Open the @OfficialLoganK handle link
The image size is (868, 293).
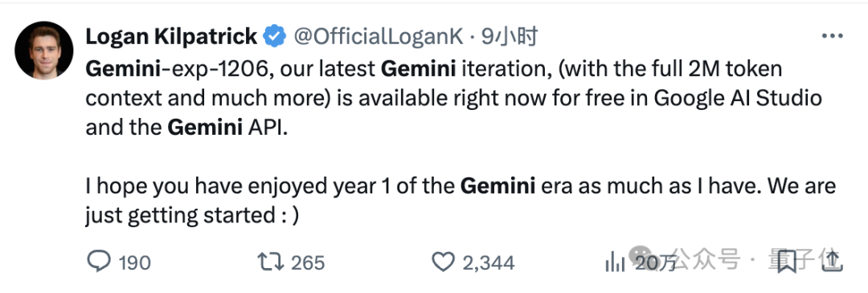378,37
